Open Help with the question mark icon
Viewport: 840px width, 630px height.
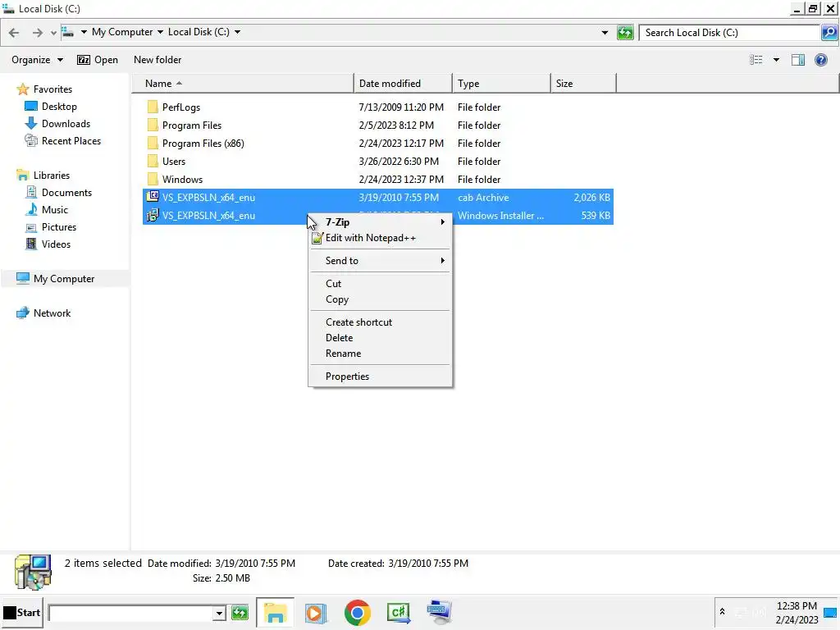(x=820, y=60)
